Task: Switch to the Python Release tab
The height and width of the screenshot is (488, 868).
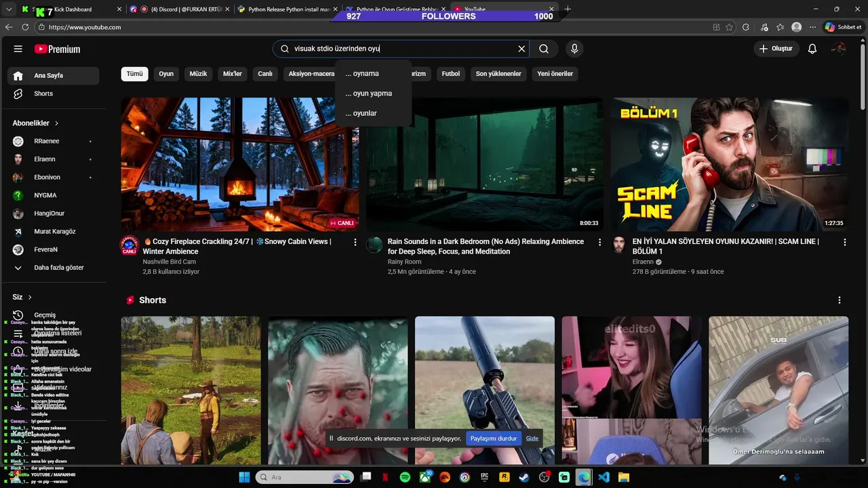Action: point(287,9)
